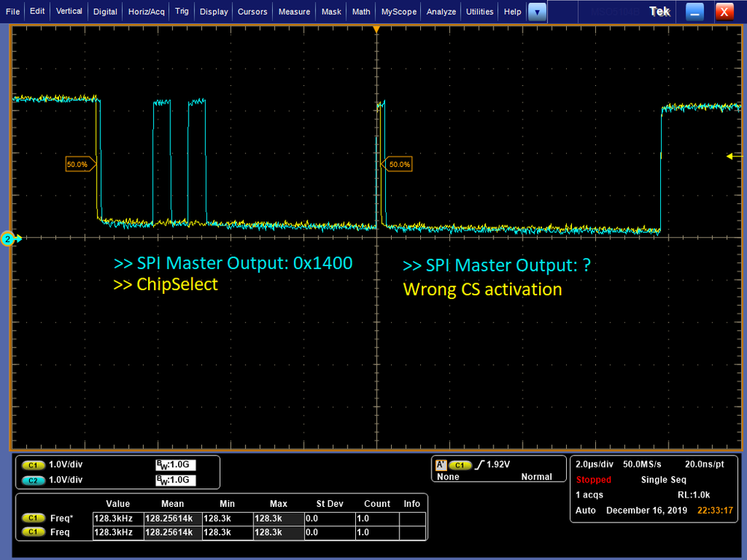747x560 pixels.
Task: Open the Digital menu
Action: (x=105, y=11)
